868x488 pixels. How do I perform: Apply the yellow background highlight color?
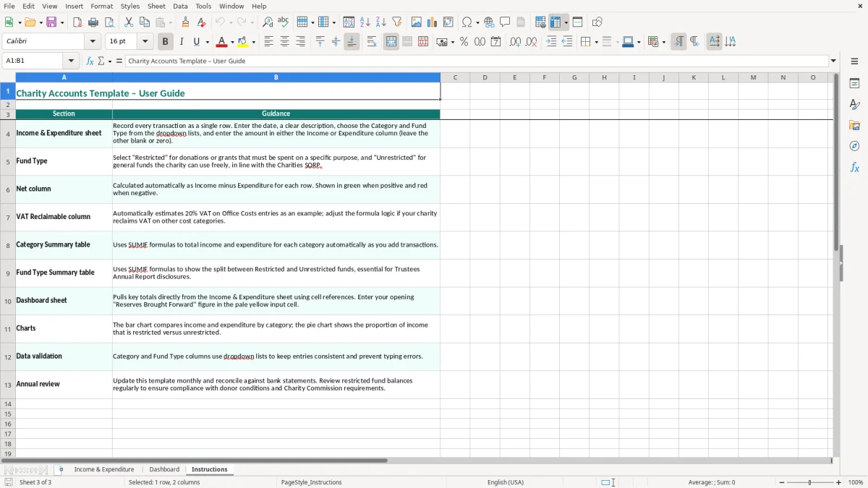click(243, 42)
